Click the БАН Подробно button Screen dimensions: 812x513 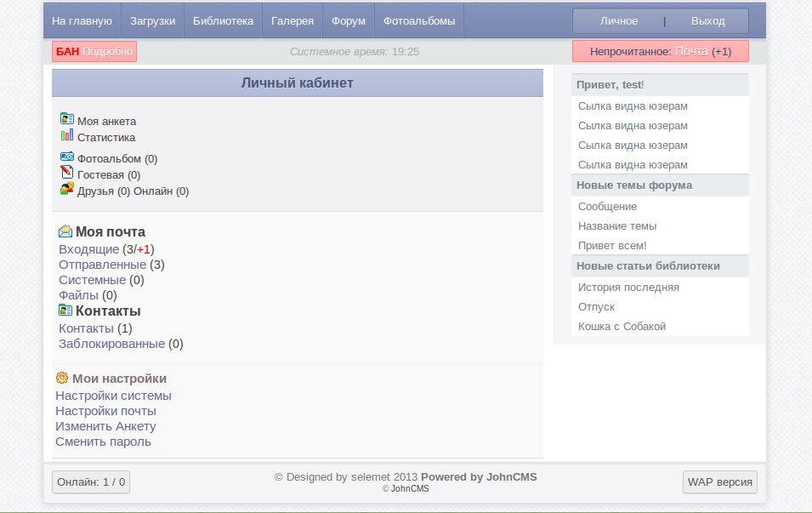coord(94,52)
